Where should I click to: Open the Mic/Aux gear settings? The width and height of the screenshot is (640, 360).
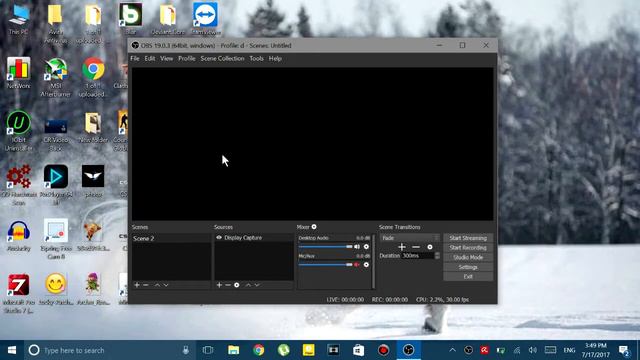(x=366, y=264)
